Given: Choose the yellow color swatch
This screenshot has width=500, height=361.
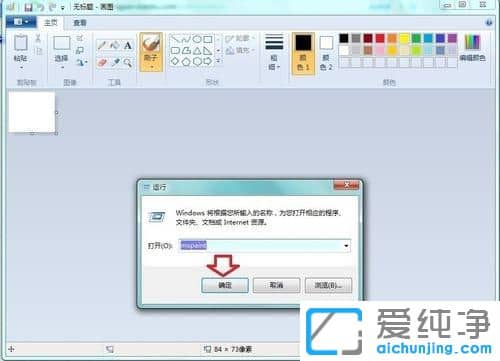Looking at the screenshot, I should 404,38.
